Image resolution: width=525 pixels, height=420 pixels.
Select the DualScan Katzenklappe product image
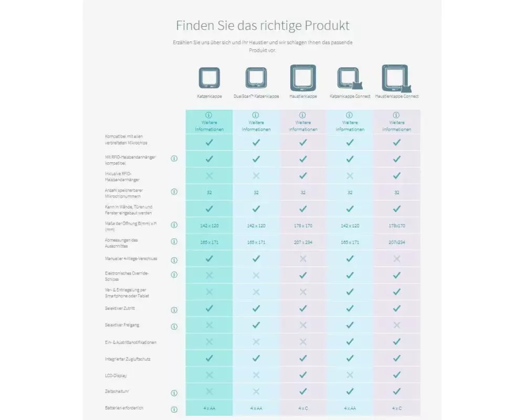tap(256, 78)
